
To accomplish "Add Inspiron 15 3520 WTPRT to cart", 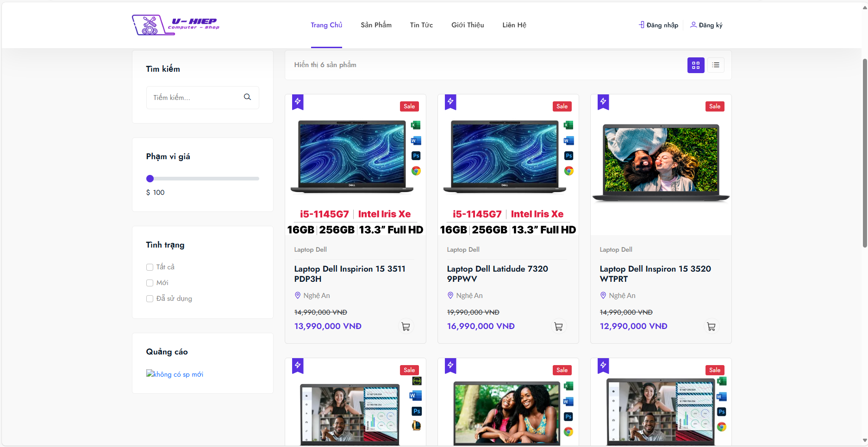I will pos(712,326).
